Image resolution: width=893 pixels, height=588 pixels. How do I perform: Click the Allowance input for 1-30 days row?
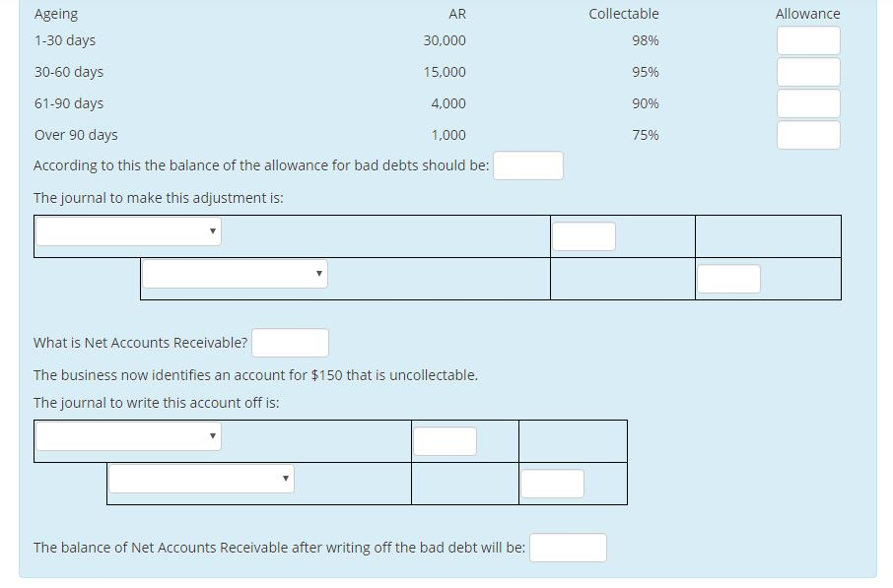tap(807, 40)
